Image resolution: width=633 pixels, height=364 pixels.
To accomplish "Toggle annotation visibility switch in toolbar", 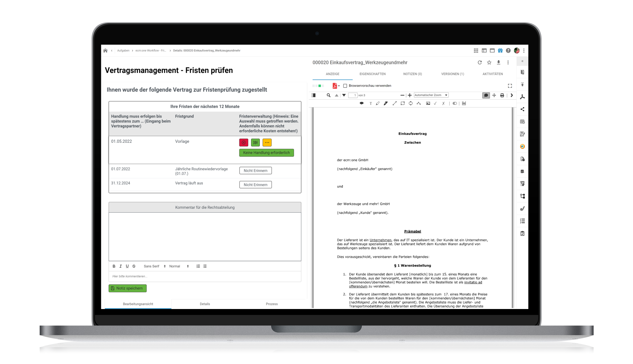I will coord(455,103).
